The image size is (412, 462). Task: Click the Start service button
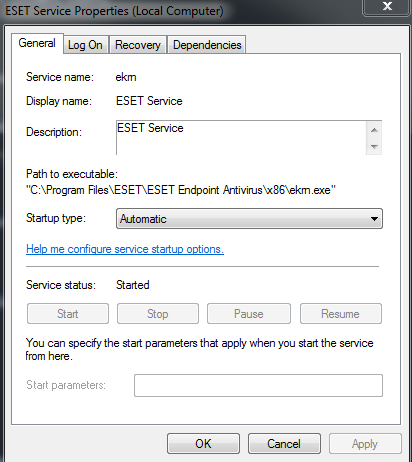pyautogui.click(x=68, y=314)
